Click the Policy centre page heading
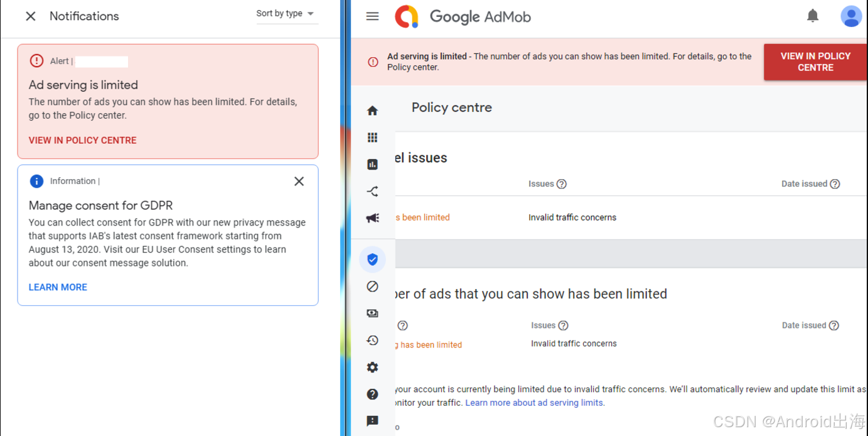 tap(452, 107)
